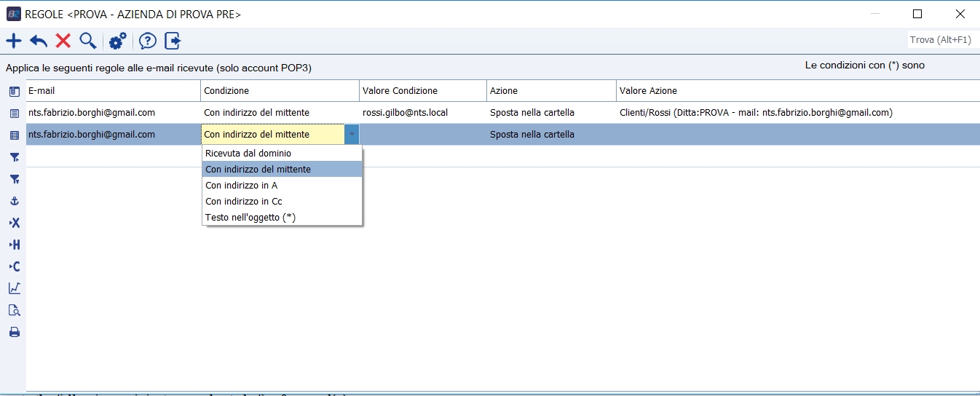Click the Trova (Alt+F1) search field
The height and width of the screenshot is (396, 980).
[x=940, y=40]
